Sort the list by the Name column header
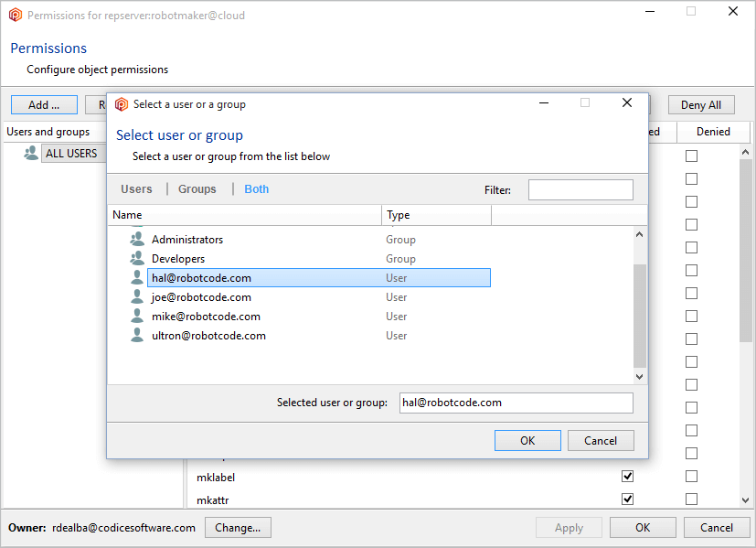This screenshot has width=756, height=548. point(244,215)
